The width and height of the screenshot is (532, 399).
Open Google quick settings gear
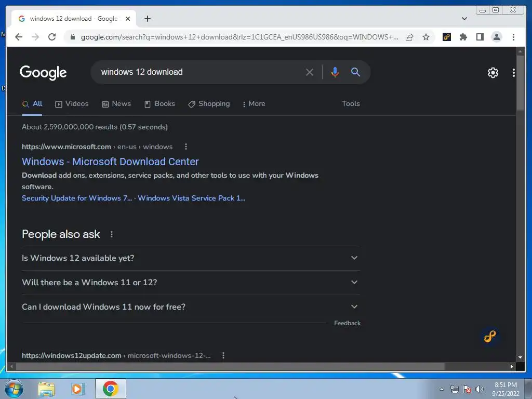click(493, 73)
